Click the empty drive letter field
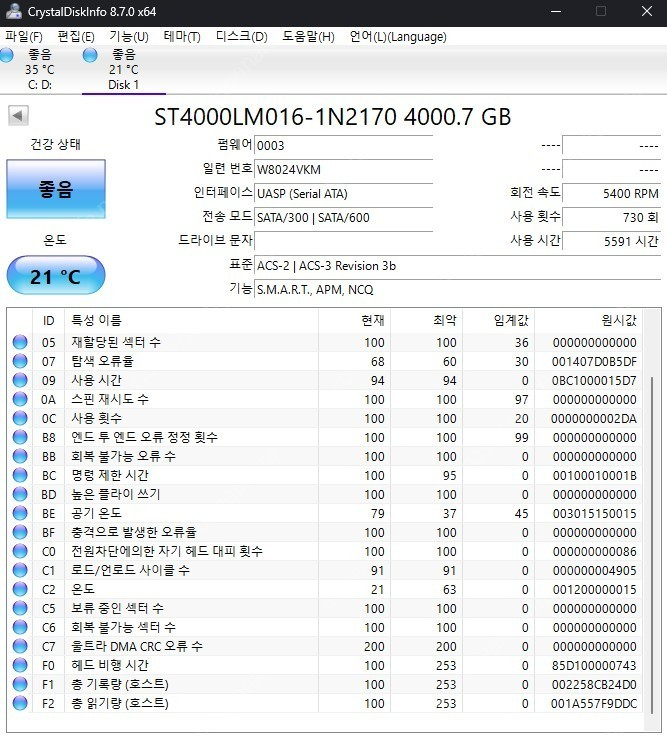 point(343,242)
